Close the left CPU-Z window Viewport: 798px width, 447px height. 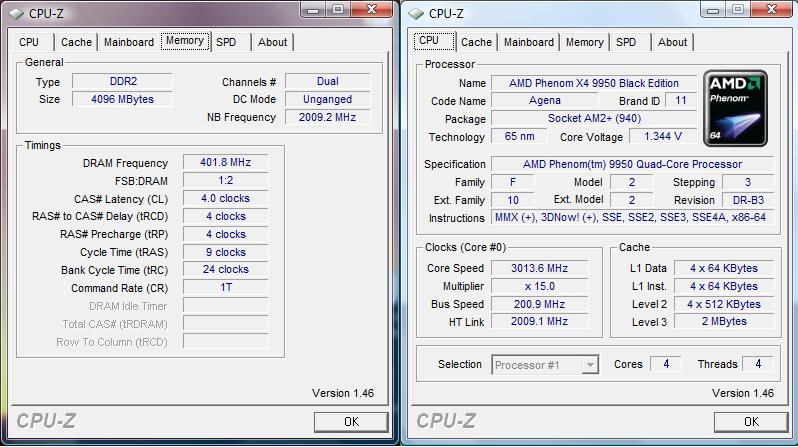(372, 9)
